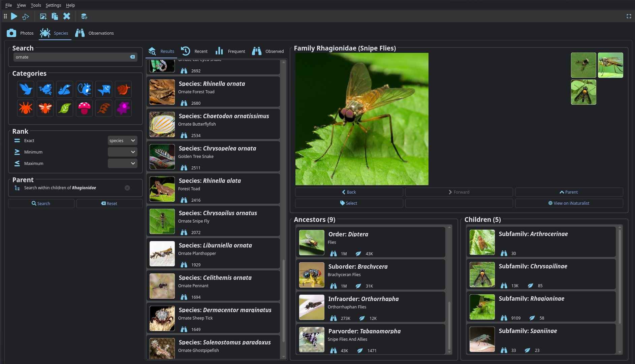Open the View menu
Viewport: 635px width, 364px height.
21,5
